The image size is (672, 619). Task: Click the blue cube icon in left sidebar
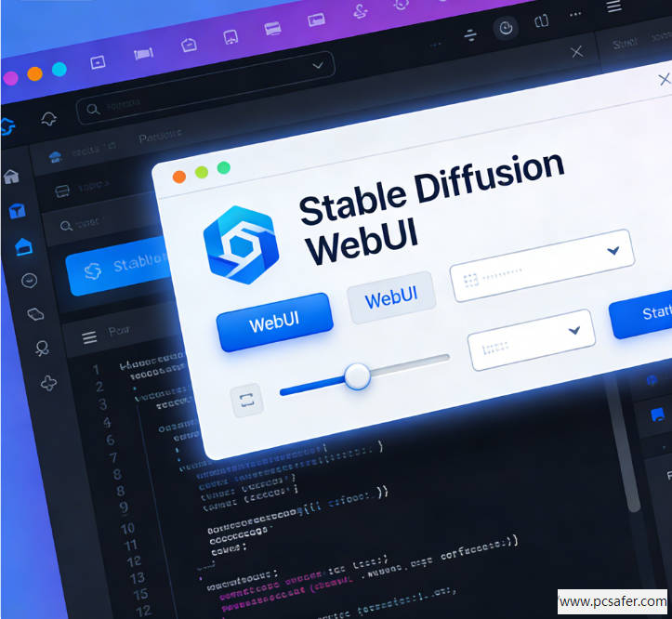17,211
